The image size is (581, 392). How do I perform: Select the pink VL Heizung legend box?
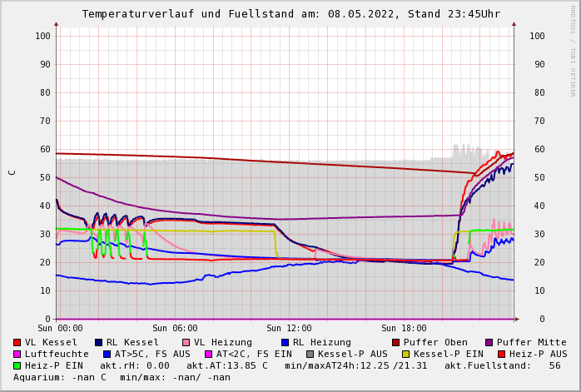pos(186,342)
